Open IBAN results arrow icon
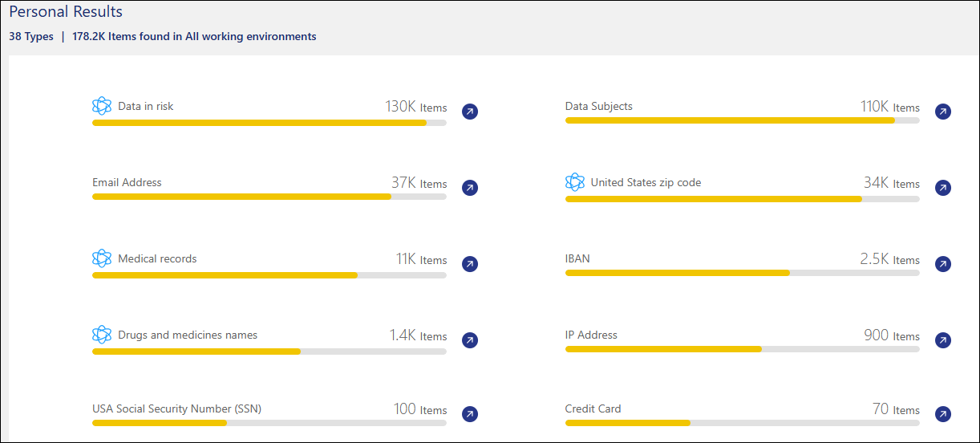Viewport: 980px width, 443px height. [x=943, y=264]
